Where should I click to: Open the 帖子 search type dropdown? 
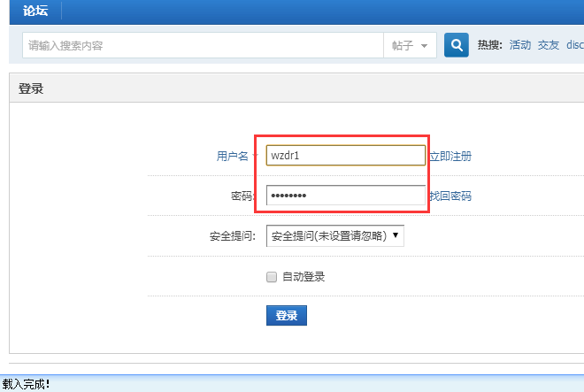click(409, 45)
